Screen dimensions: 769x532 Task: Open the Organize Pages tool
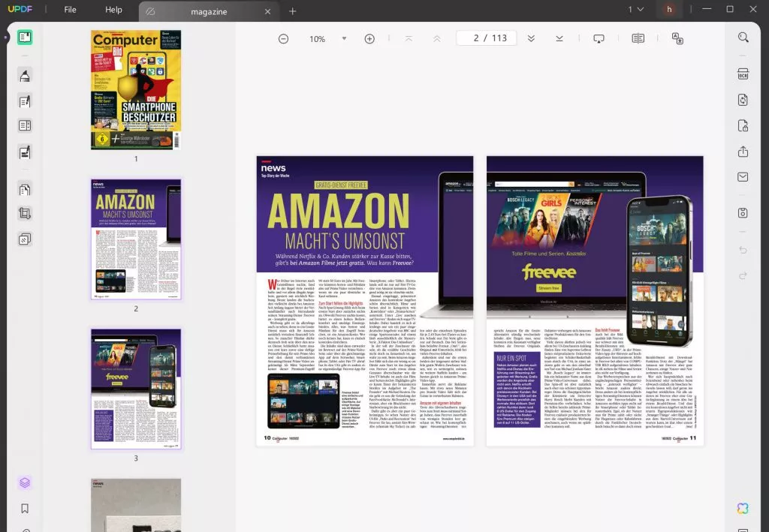click(25, 189)
